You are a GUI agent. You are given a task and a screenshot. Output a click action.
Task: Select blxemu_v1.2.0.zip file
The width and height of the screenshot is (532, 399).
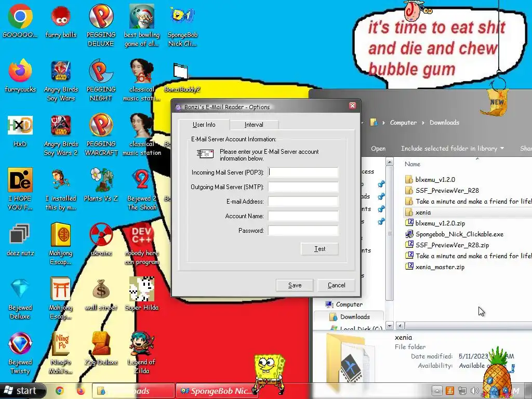click(x=435, y=223)
